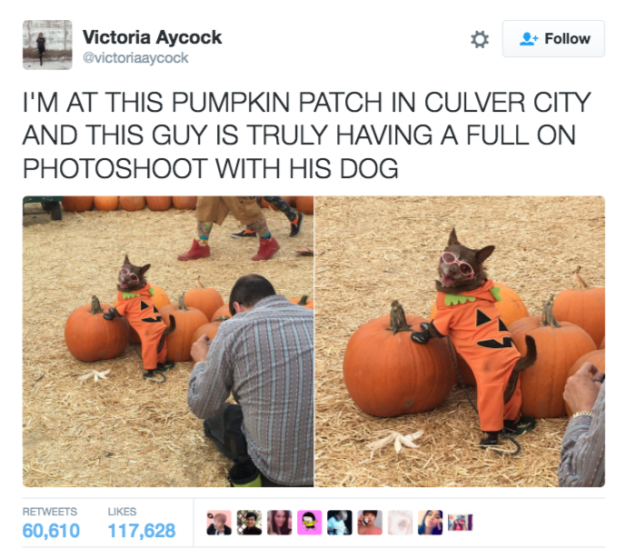
Task: Click the tweet text about pumpkin patch
Action: [x=307, y=135]
